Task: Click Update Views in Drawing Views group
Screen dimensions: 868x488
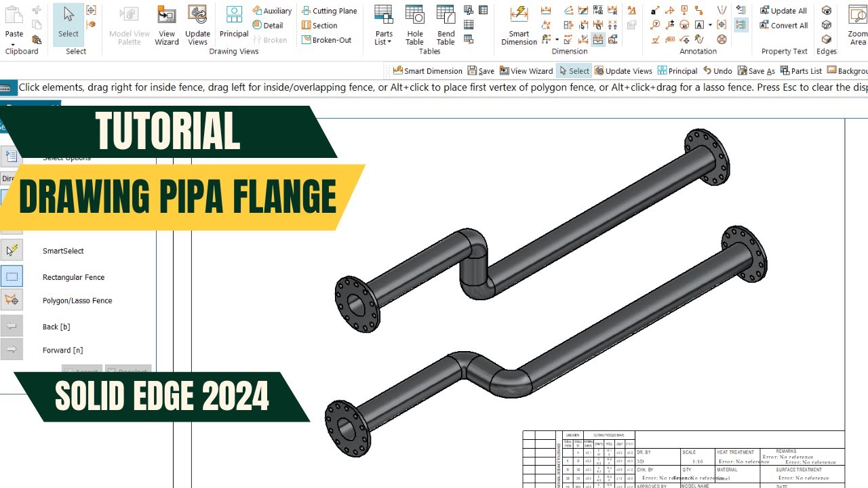Action: [197, 26]
